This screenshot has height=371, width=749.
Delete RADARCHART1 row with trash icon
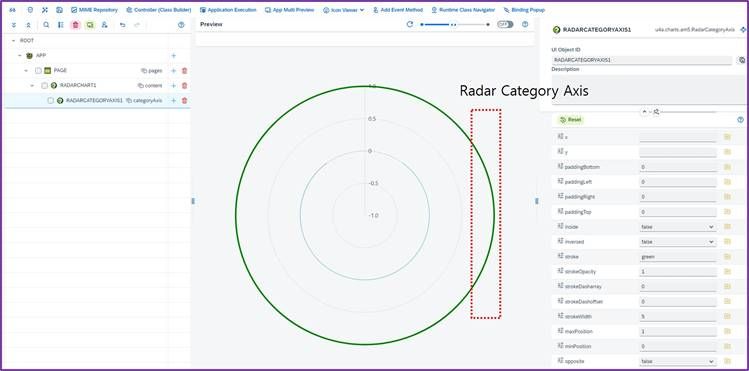184,86
